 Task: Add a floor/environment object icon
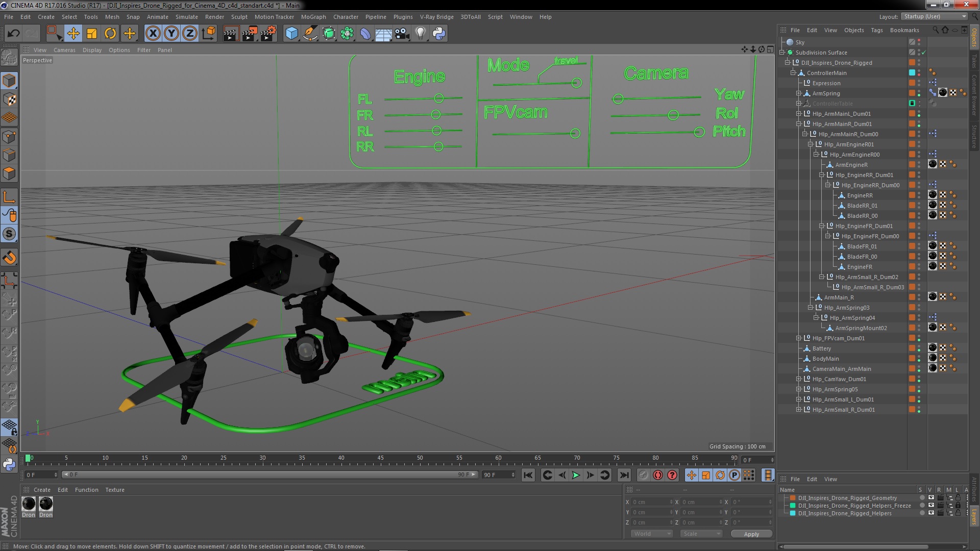point(383,34)
